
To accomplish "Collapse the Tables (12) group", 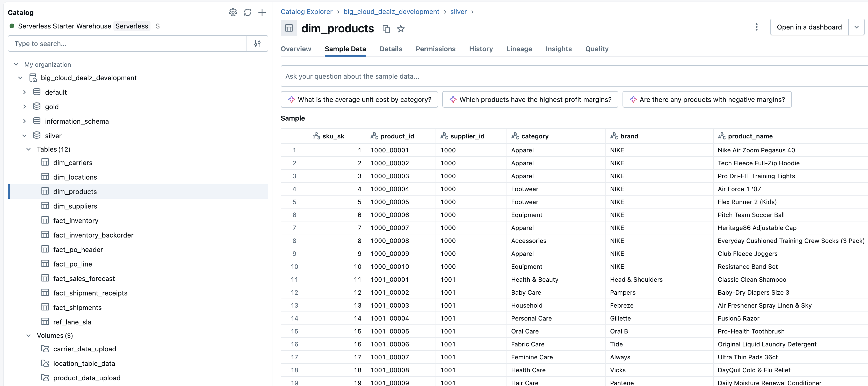I will [x=29, y=149].
